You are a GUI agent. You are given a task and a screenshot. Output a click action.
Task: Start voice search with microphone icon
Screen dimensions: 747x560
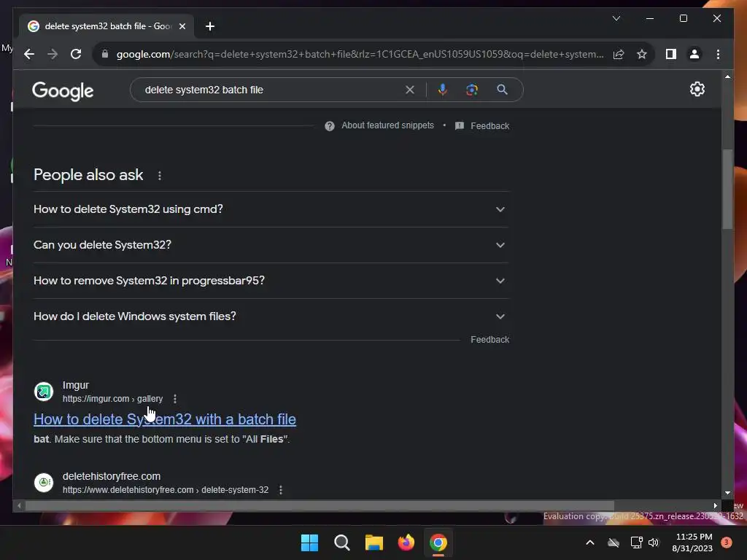(x=443, y=90)
